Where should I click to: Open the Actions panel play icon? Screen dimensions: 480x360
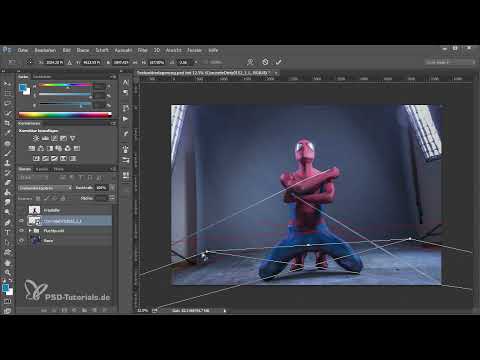pos(125,119)
